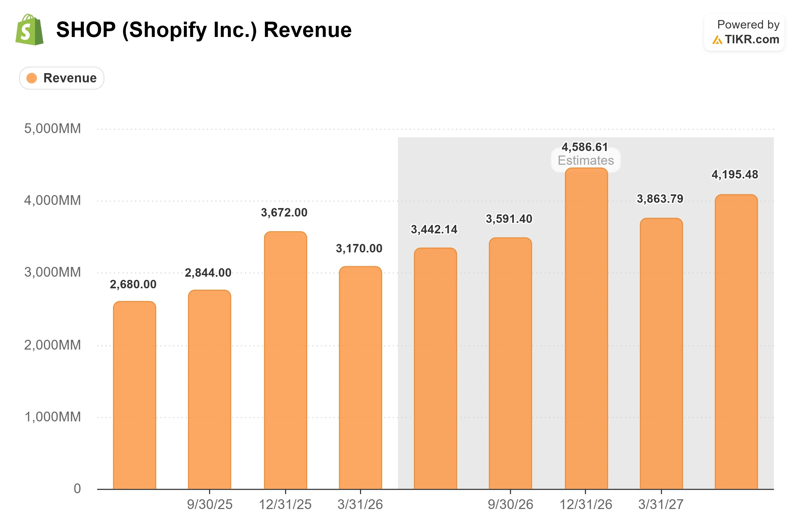This screenshot has height=532, width=798.
Task: Click the 4,000MM y-axis label
Action: (x=53, y=200)
